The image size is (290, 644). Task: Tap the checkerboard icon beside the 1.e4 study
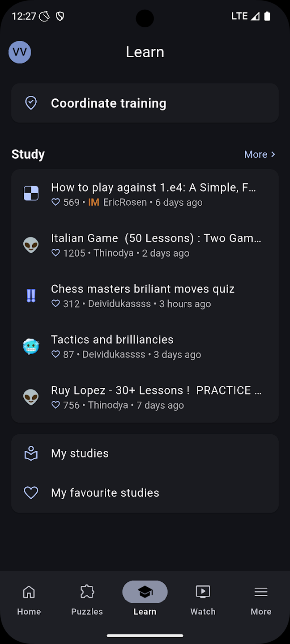tap(31, 194)
